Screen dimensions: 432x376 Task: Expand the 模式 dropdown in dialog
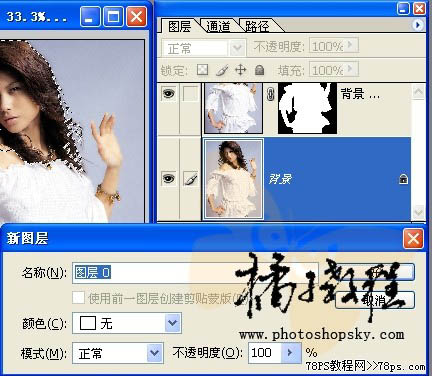coord(155,353)
